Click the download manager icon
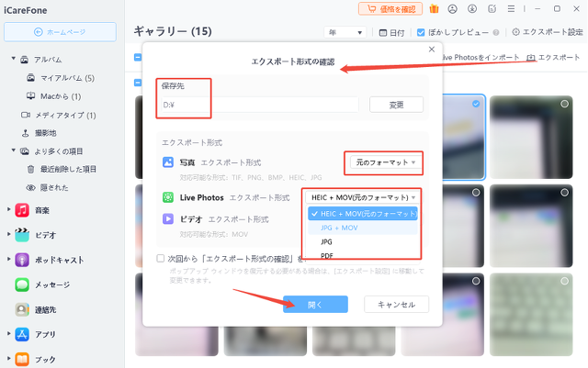Viewport: 588px width, 368px height. [472, 8]
